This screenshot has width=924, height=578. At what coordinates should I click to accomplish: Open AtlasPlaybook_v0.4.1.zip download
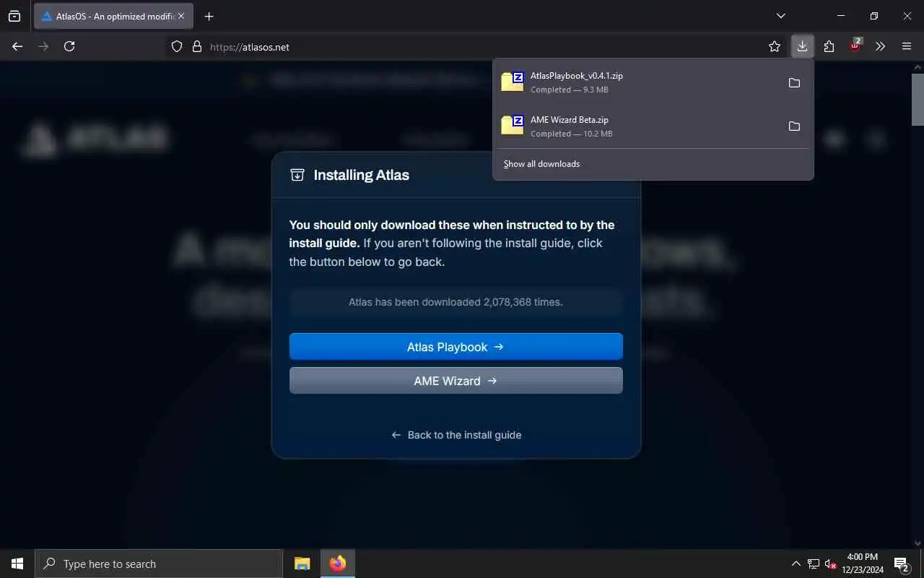click(637, 82)
